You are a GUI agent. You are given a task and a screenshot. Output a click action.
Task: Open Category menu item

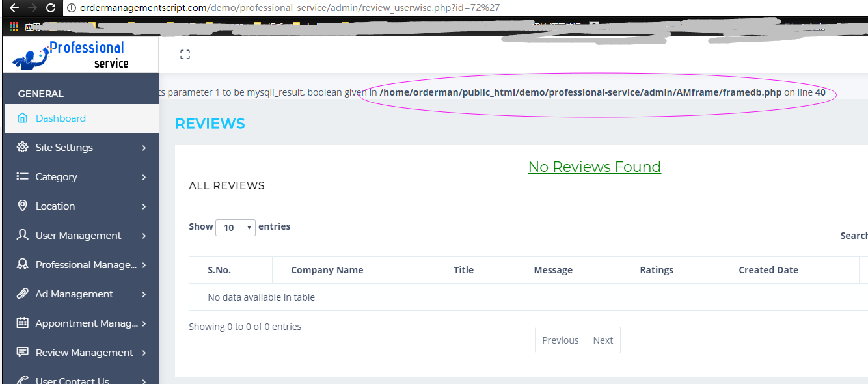(x=82, y=177)
